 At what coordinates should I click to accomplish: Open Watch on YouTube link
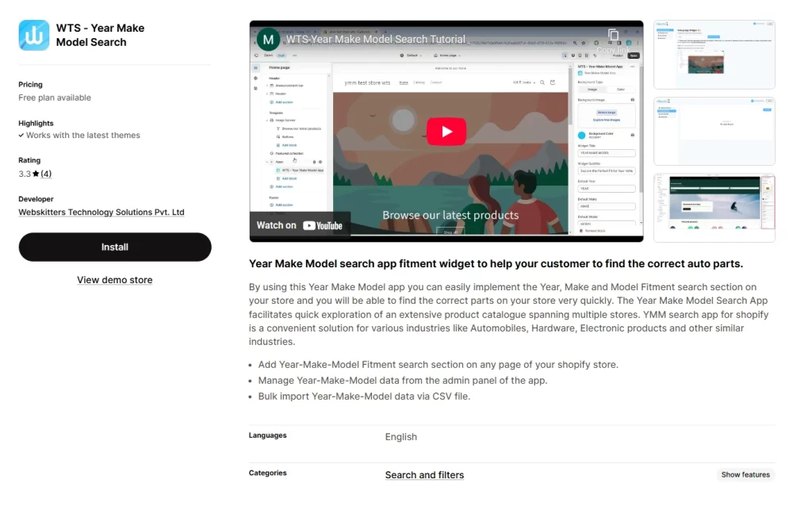(x=300, y=225)
